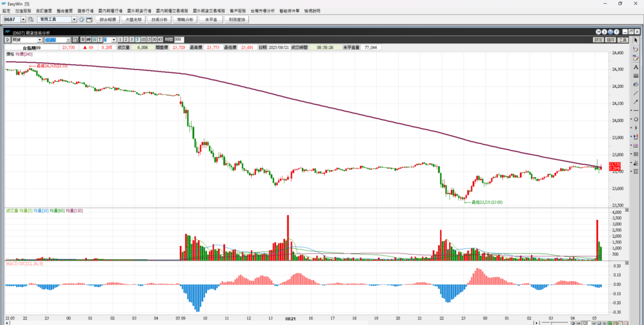Toggle the 日 daily period button
The width and height of the screenshot is (644, 325).
pyautogui.click(x=83, y=40)
